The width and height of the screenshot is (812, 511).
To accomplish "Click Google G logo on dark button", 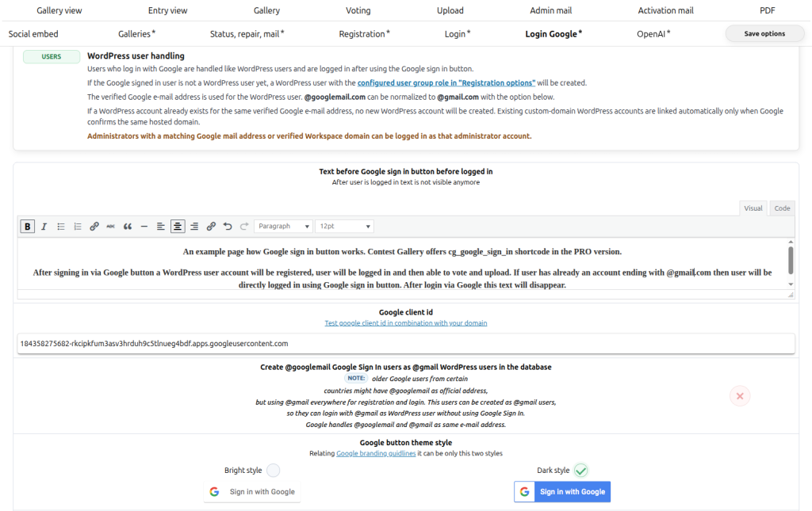I will tap(525, 492).
